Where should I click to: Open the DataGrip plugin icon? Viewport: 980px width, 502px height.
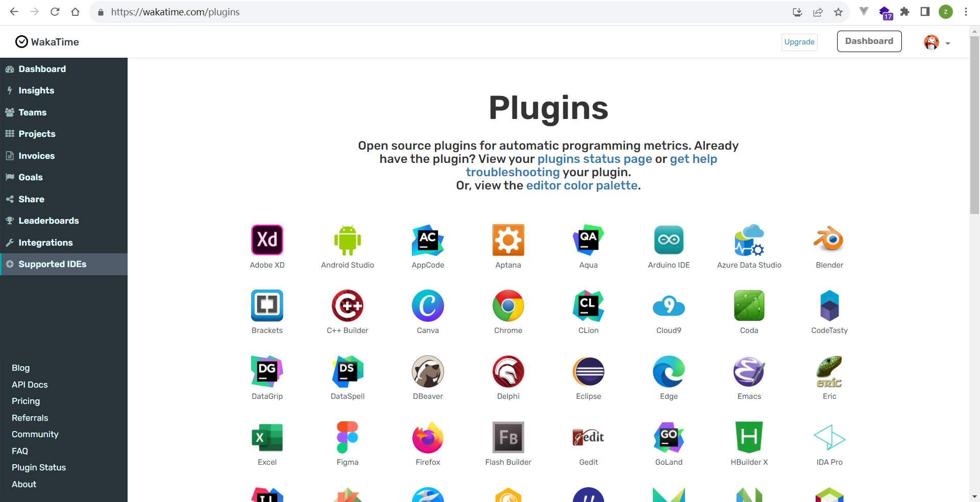coord(267,371)
